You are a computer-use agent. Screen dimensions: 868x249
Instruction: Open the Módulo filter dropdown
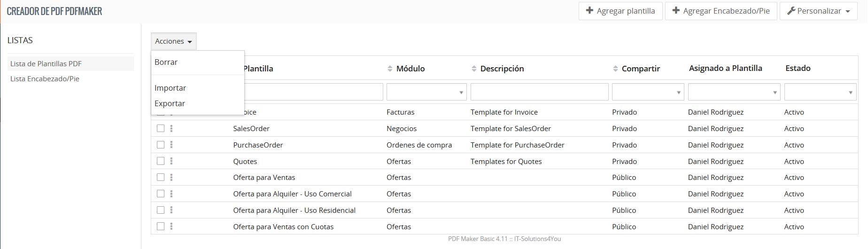426,92
